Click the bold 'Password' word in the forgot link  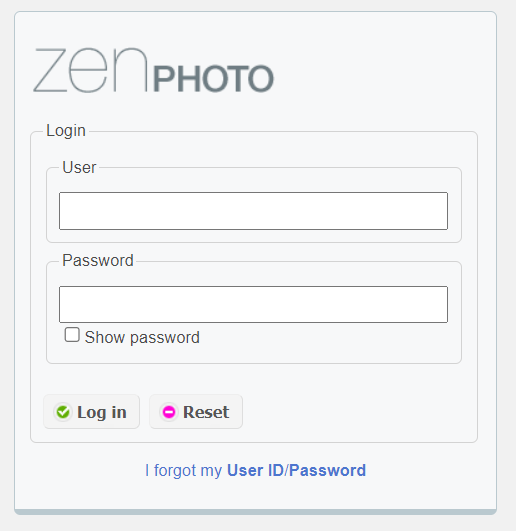click(x=327, y=470)
